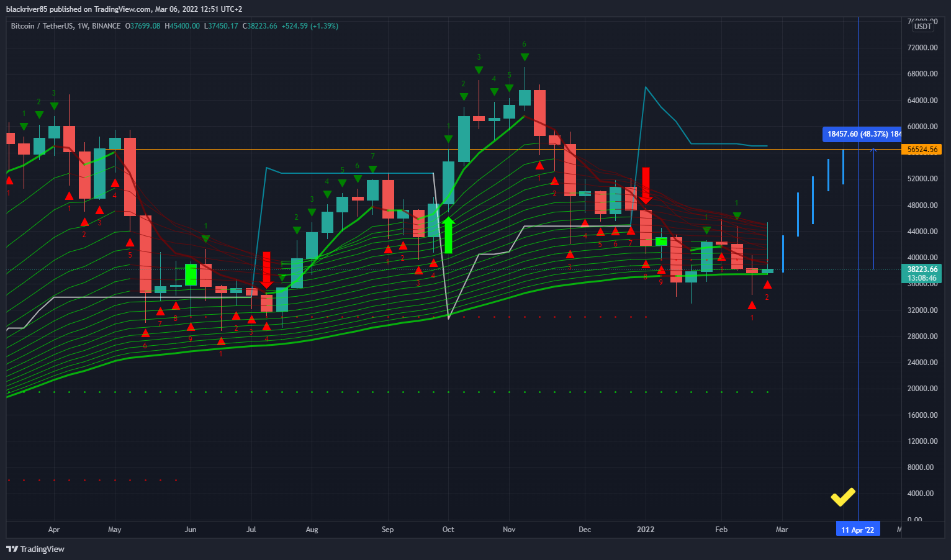Click the 68000.00 price axis value
The image size is (951, 560).
(922, 74)
